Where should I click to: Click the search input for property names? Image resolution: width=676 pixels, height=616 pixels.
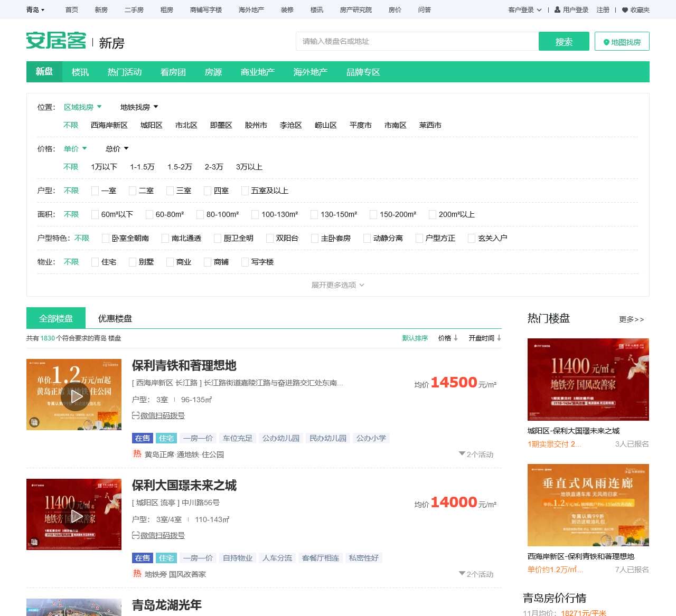pos(417,41)
